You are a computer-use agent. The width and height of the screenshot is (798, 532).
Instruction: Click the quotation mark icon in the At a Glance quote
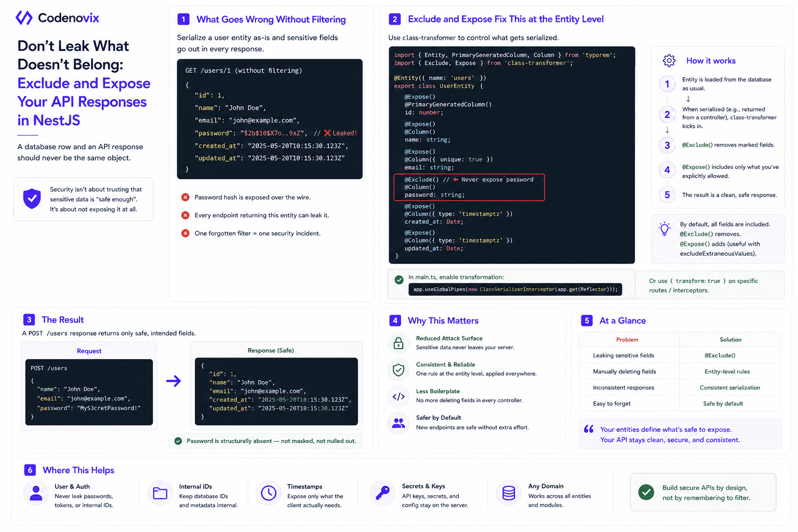tap(589, 429)
